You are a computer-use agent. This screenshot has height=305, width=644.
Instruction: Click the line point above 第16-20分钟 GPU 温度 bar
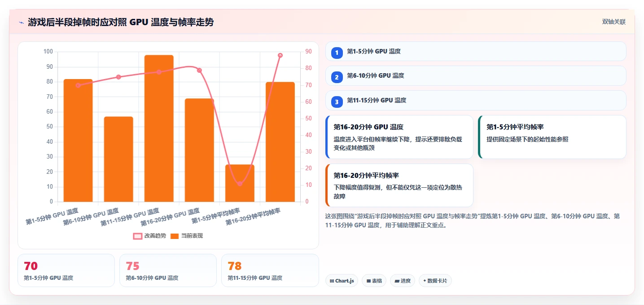(199, 71)
